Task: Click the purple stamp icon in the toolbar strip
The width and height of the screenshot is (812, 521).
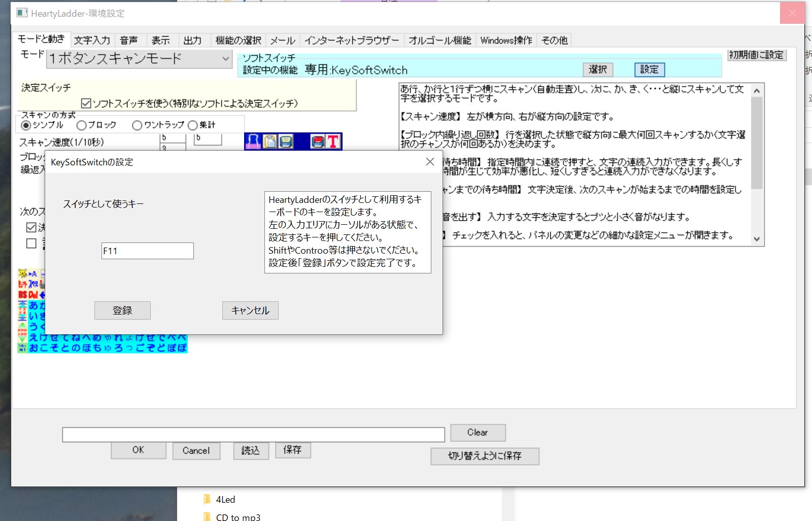Action: (253, 142)
